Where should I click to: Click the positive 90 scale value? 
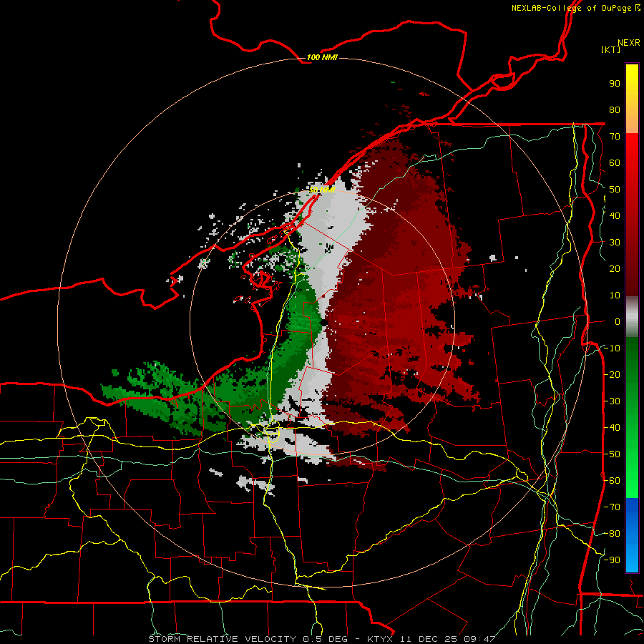[x=615, y=84]
